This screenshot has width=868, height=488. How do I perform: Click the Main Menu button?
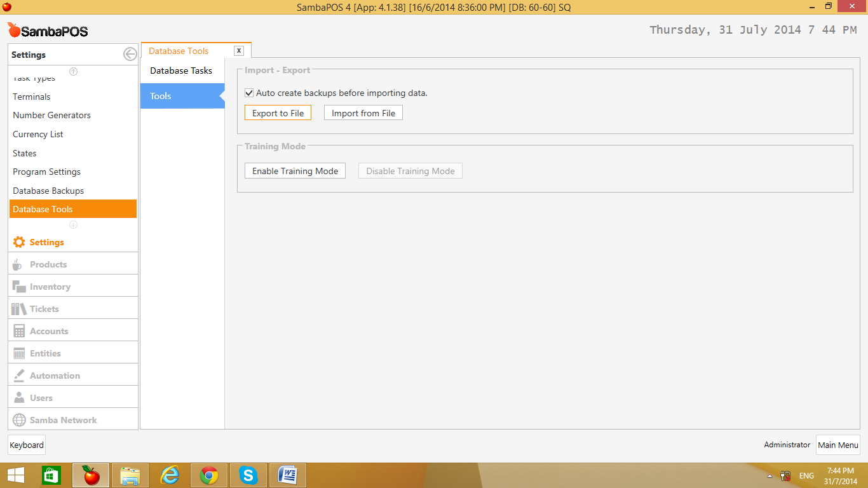[837, 445]
